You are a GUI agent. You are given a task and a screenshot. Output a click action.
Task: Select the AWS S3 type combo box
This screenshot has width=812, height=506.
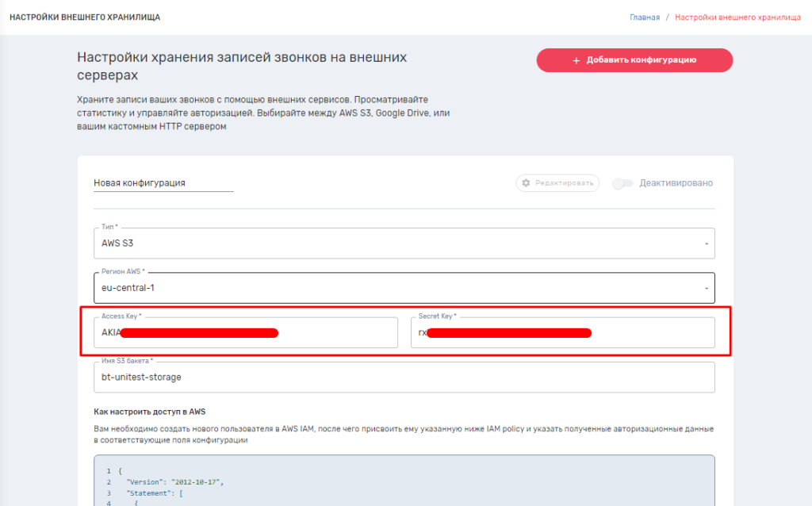point(396,243)
